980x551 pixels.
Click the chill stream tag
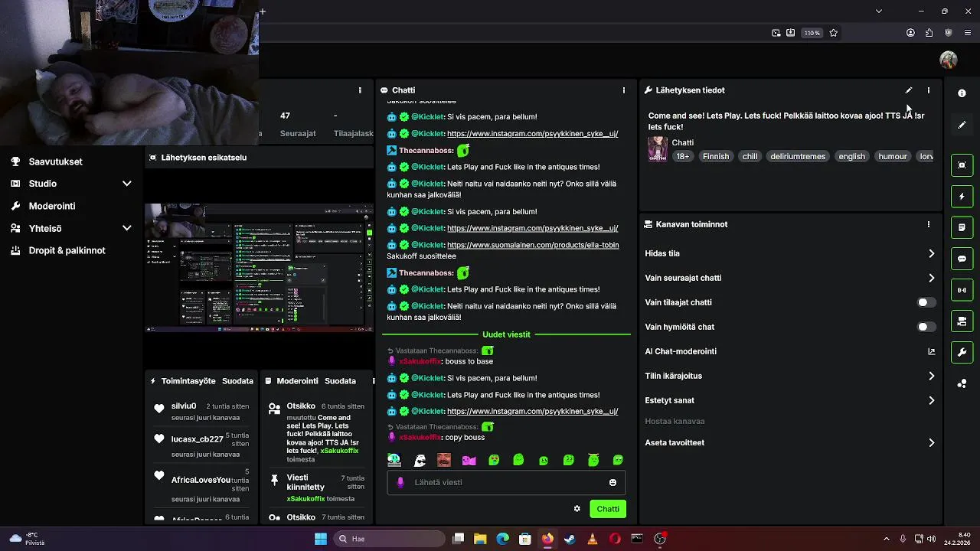point(750,156)
